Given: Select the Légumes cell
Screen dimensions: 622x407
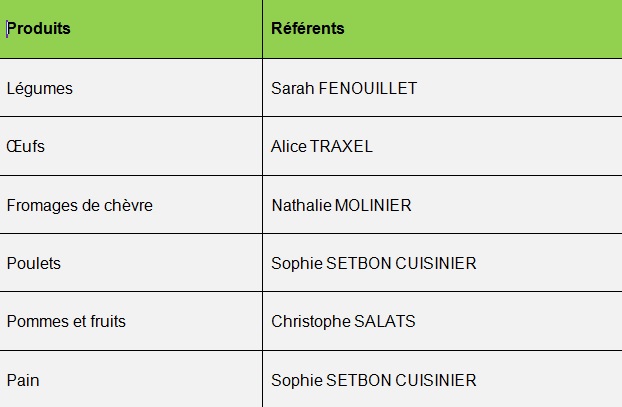Looking at the screenshot, I should [x=131, y=88].
